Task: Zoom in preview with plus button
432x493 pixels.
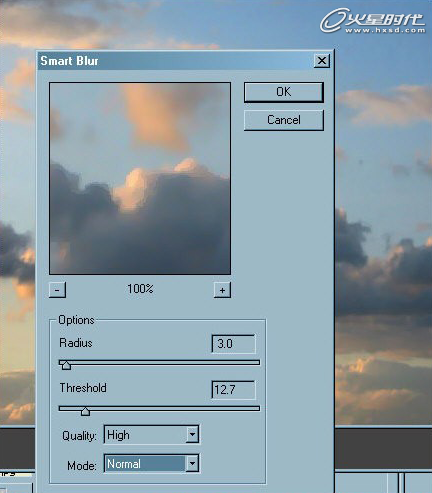Action: pos(222,290)
